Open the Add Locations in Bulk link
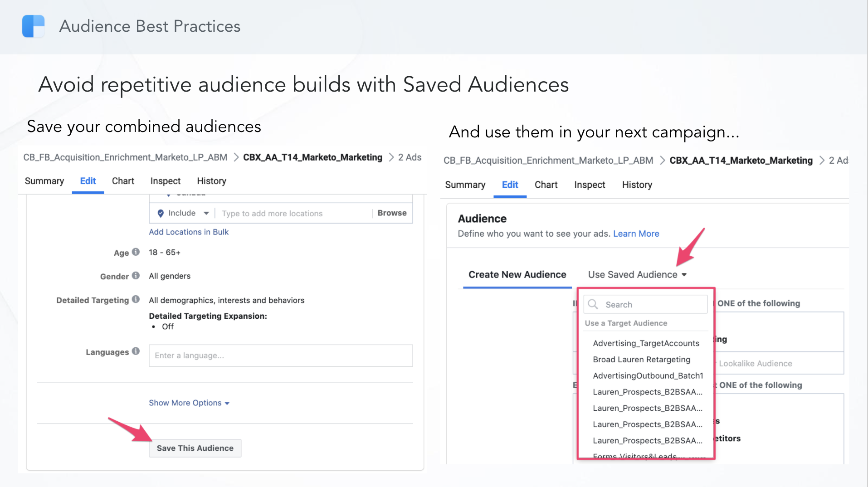Image resolution: width=868 pixels, height=487 pixels. pyautogui.click(x=189, y=232)
